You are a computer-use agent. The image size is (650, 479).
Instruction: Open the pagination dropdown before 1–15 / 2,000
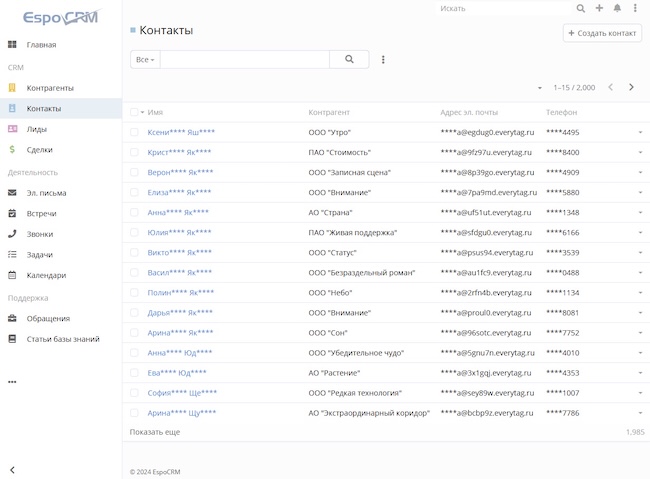click(540, 88)
